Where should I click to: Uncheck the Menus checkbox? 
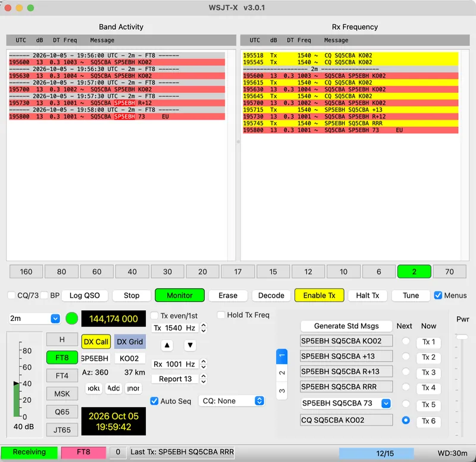pos(438,295)
